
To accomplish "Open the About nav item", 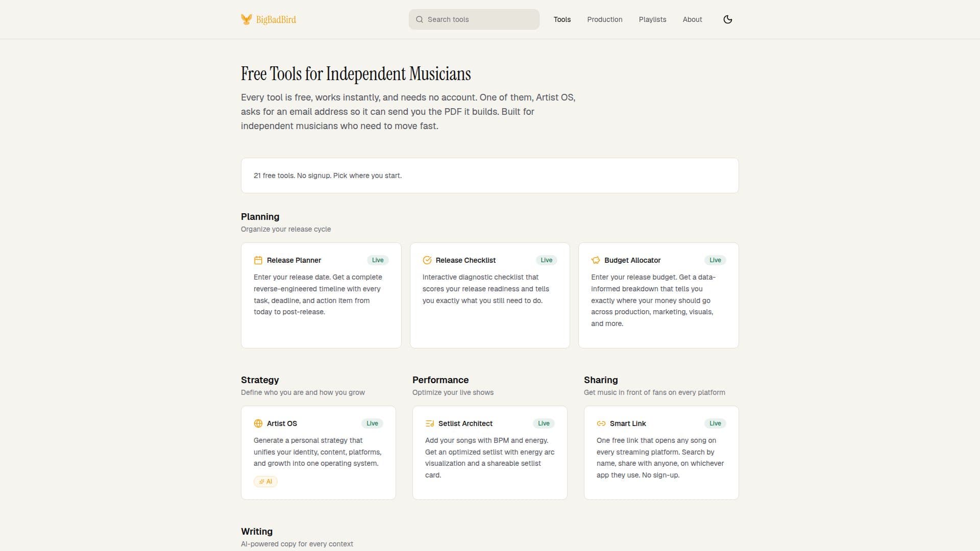I will pyautogui.click(x=692, y=19).
